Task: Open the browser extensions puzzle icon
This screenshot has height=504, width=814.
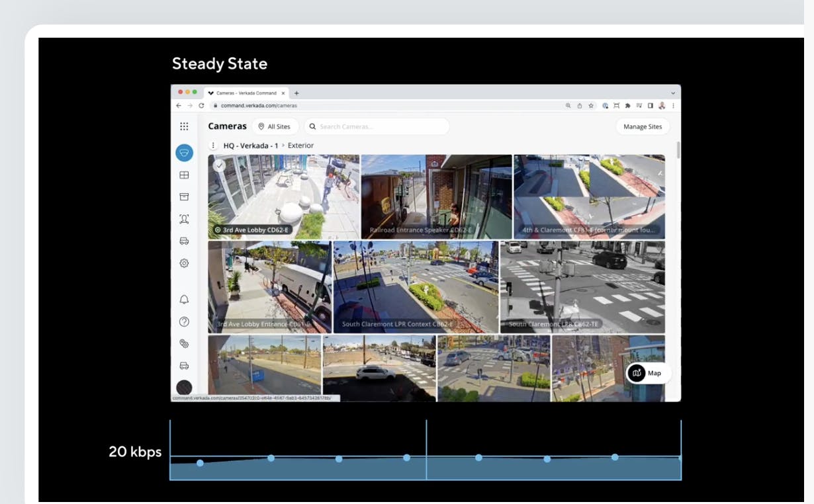Action: coord(628,105)
